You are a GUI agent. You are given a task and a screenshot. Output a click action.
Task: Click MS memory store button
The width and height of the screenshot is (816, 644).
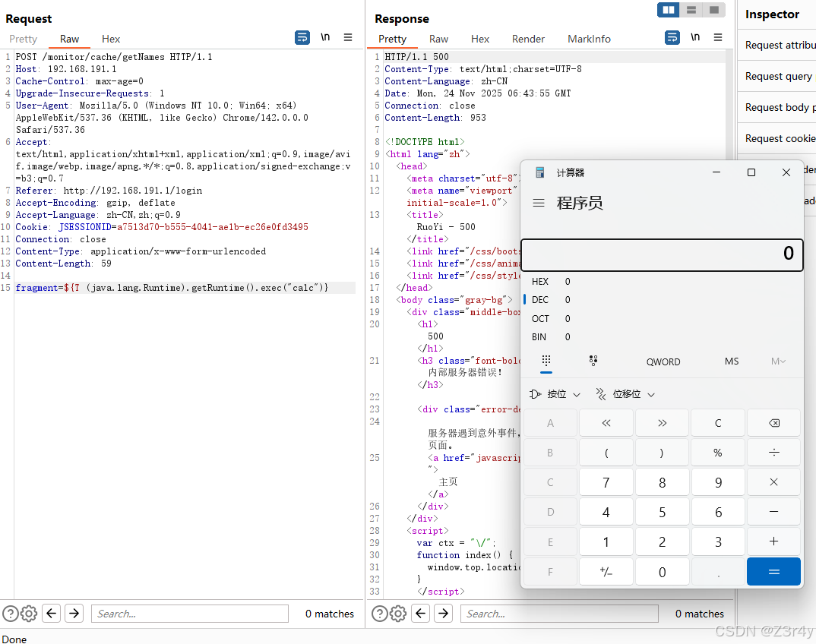[x=732, y=361]
